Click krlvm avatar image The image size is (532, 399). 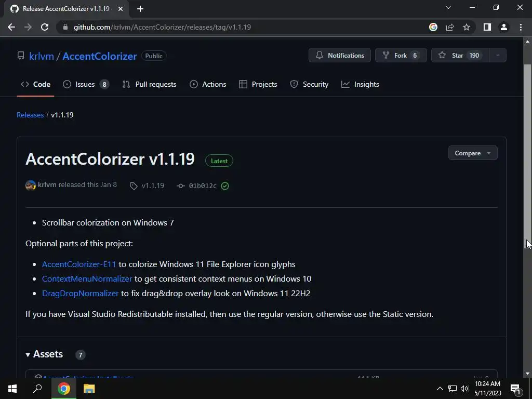[x=31, y=185]
